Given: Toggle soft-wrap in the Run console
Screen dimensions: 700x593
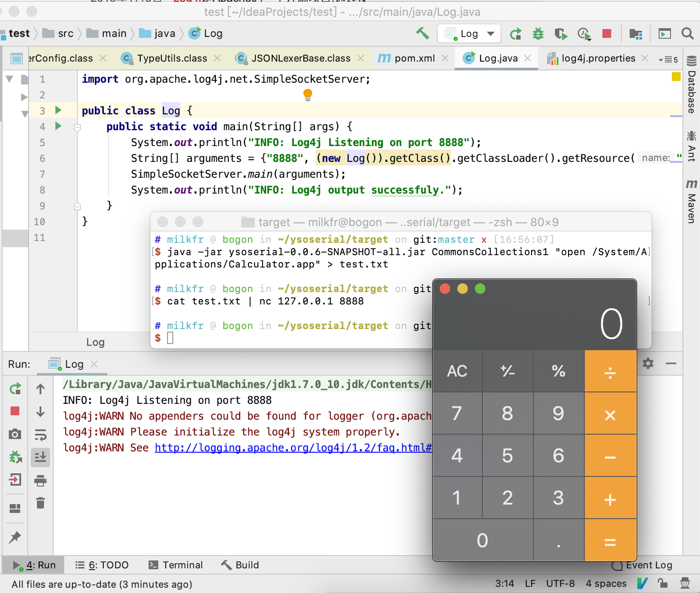Looking at the screenshot, I should pos(40,435).
